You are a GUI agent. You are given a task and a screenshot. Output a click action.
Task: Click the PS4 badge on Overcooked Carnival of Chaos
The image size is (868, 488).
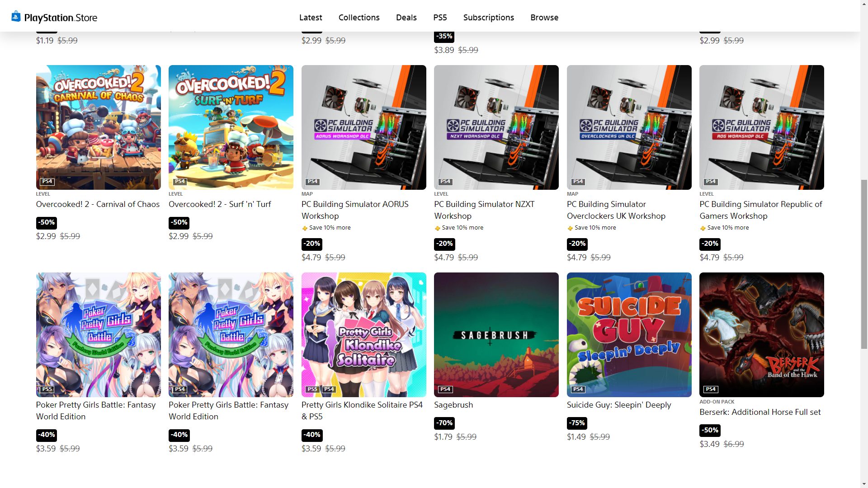(47, 182)
